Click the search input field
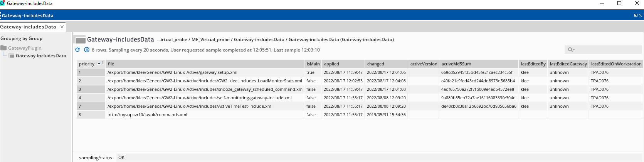This screenshot has height=162, width=644. 607,50
